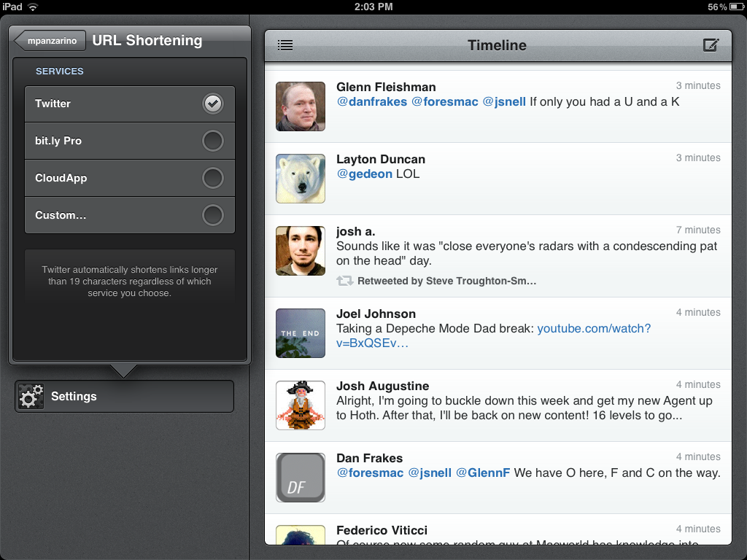This screenshot has width=747, height=560.
Task: Open the @foresmac mention in Glenn Fleishman's tweet
Action: click(444, 101)
